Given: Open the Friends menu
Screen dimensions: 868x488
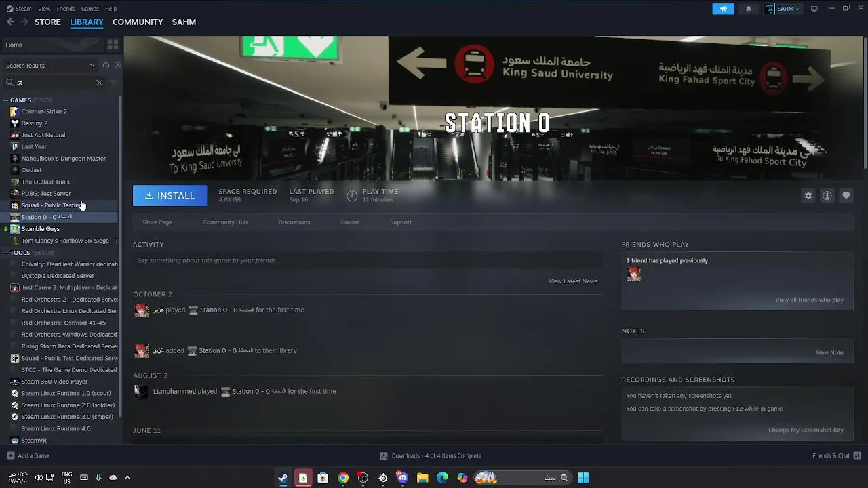Looking at the screenshot, I should 66,9.
